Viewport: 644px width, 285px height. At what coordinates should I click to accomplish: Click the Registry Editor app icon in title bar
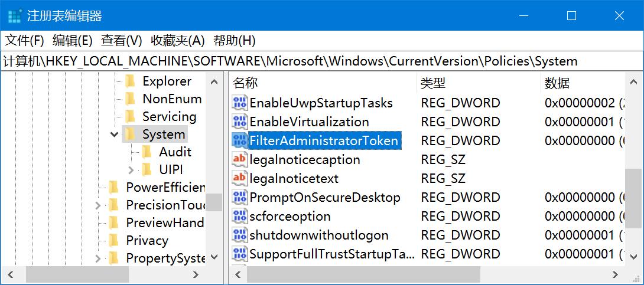pos(15,16)
